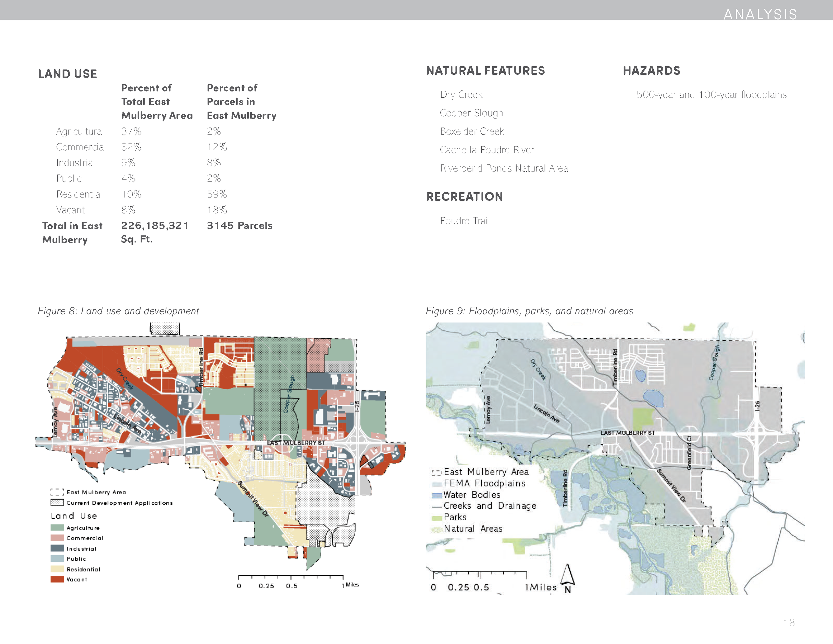Click the Current Development Applications hatch icon

point(57,503)
